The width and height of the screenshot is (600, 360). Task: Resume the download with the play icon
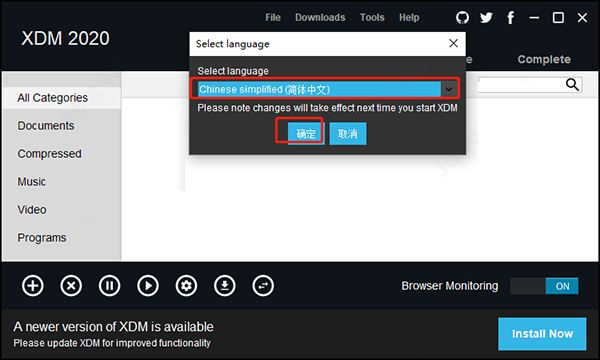click(148, 286)
